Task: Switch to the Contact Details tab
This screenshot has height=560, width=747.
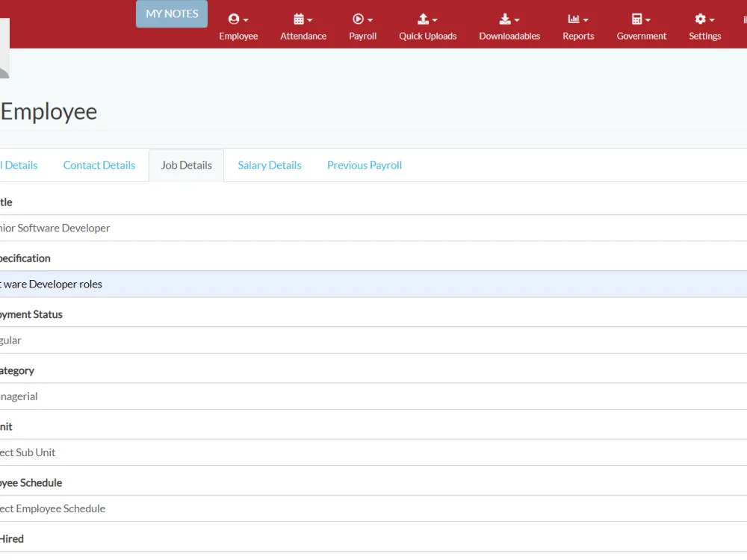Action: (99, 164)
